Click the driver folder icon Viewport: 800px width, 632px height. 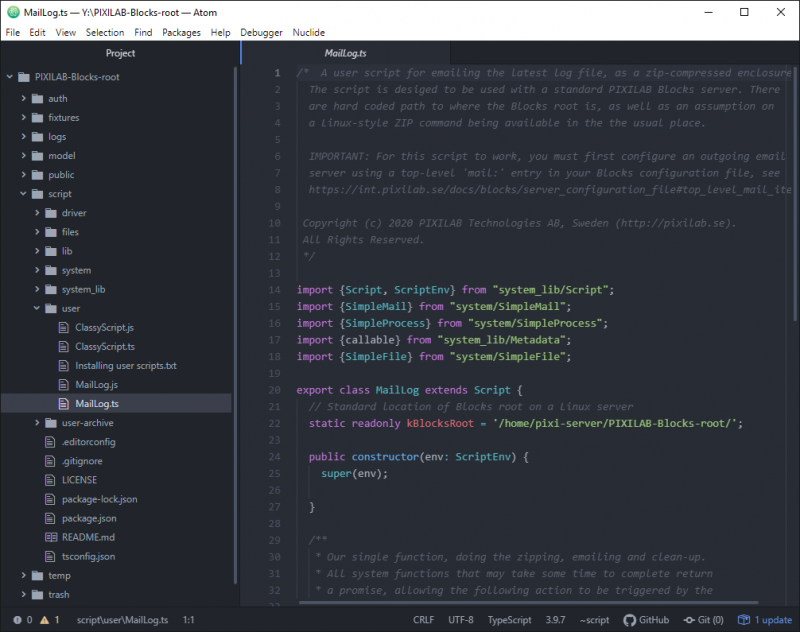pos(51,213)
